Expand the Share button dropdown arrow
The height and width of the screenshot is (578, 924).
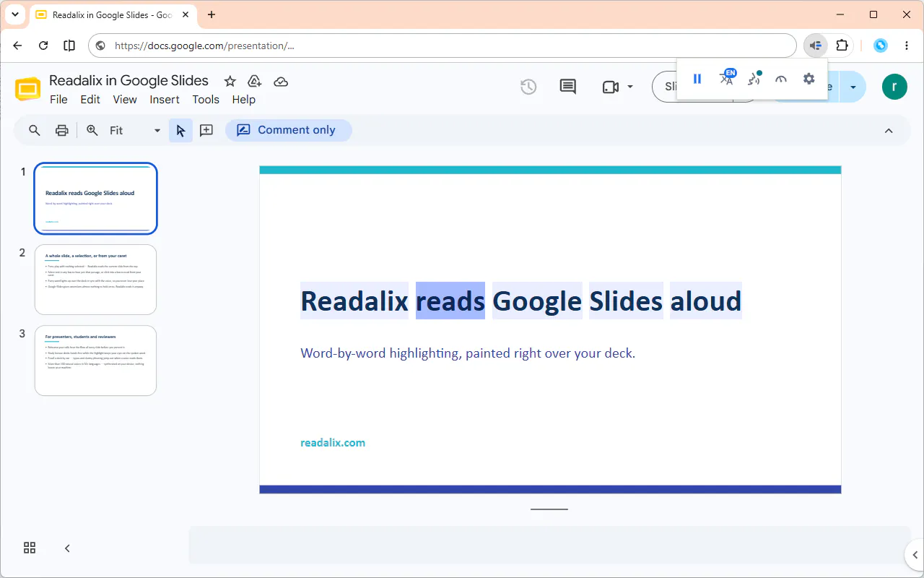point(853,87)
